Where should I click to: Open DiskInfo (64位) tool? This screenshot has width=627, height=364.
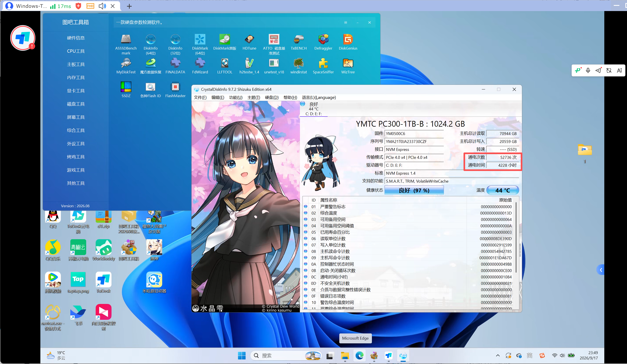point(151,44)
